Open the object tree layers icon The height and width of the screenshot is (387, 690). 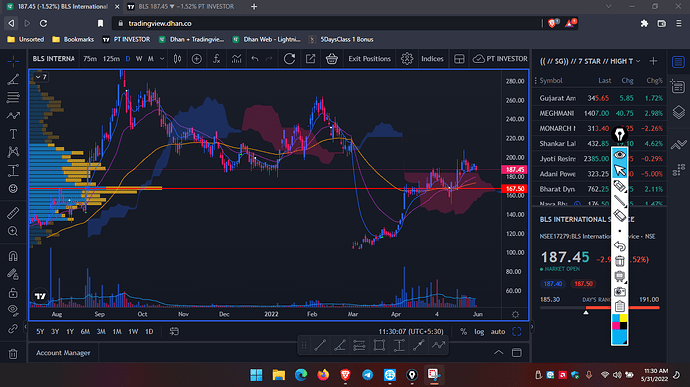point(679,112)
